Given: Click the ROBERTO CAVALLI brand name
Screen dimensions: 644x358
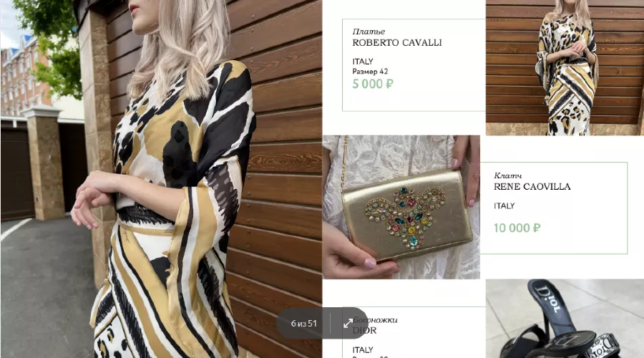Looking at the screenshot, I should click(397, 43).
